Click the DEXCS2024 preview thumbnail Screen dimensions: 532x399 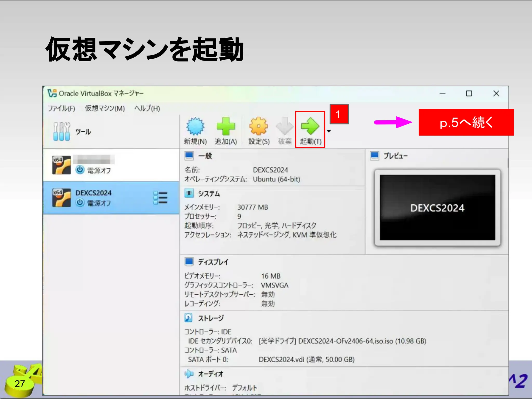pyautogui.click(x=437, y=208)
